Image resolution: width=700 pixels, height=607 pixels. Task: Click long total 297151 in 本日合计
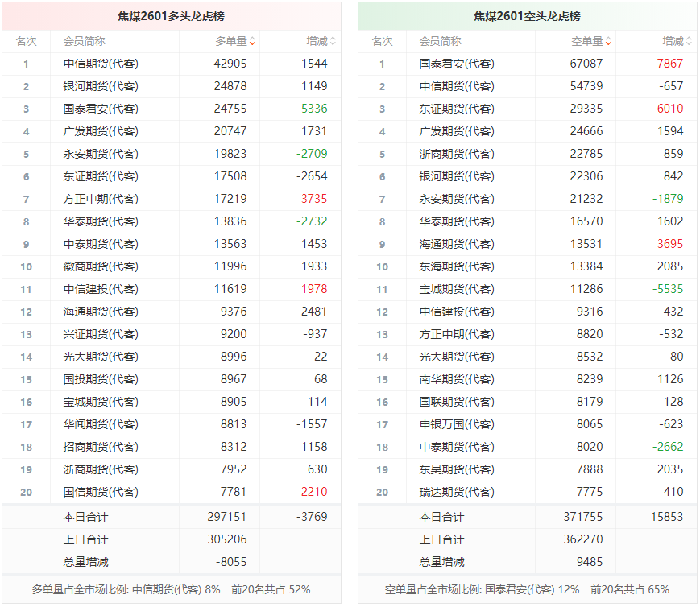coord(227,517)
